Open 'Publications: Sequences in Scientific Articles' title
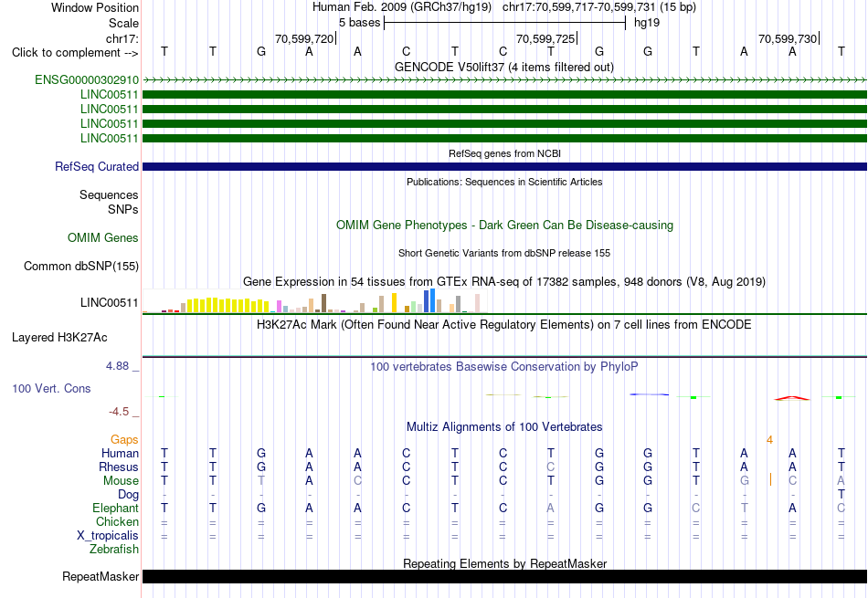The image size is (868, 598). click(x=504, y=182)
